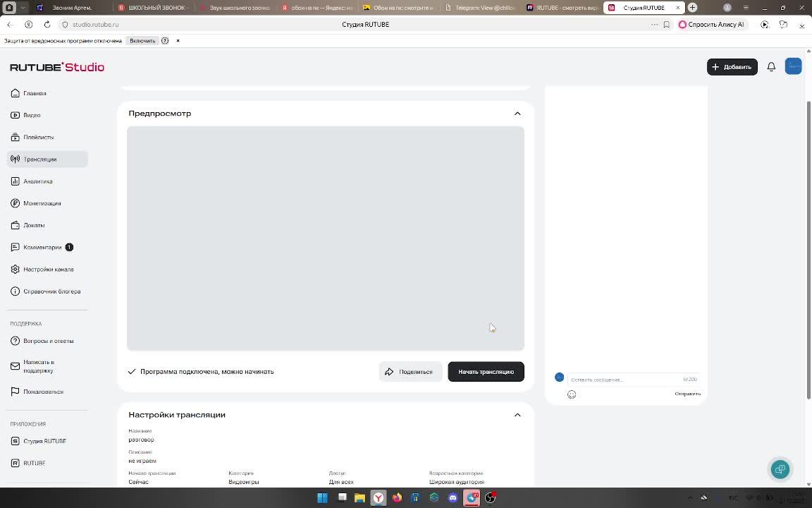Click Начать трансляцию button

pyautogui.click(x=486, y=372)
